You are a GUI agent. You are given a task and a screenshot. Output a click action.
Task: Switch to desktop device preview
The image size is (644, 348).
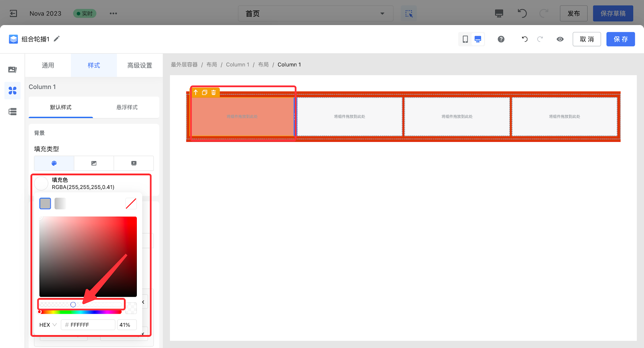coord(478,39)
